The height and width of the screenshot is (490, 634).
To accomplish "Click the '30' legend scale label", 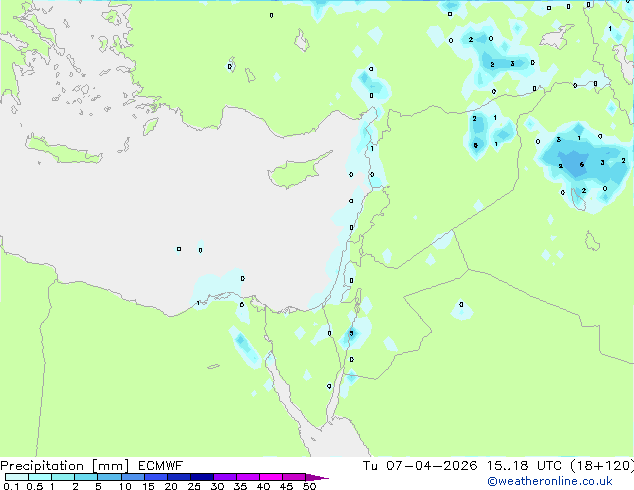I will point(217,486).
